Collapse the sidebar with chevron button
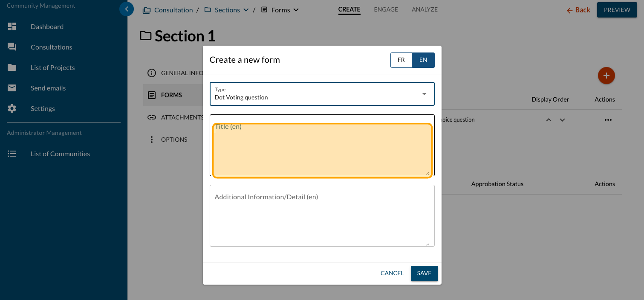The image size is (644, 300). pyautogui.click(x=127, y=9)
